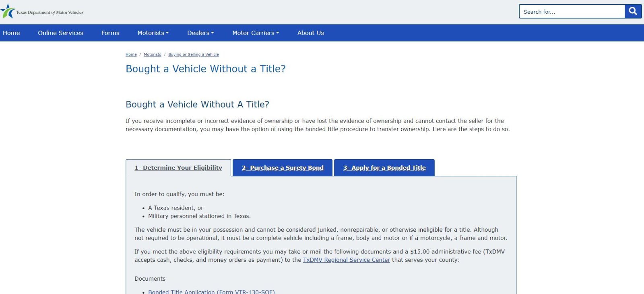Click the search magnifier icon button
The height and width of the screenshot is (294, 644).
point(633,11)
